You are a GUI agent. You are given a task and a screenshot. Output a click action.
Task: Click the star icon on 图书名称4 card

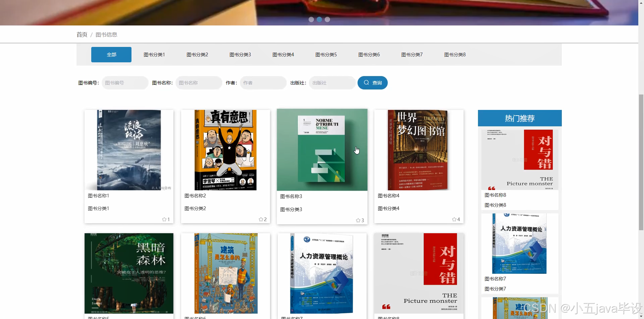(x=454, y=219)
